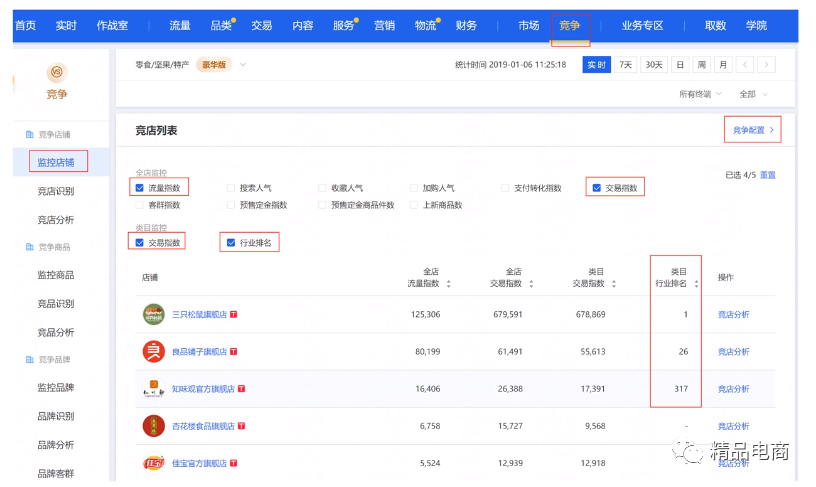Screen dimensions: 816x487
Task: Select the 日 time range button
Action: [680, 65]
